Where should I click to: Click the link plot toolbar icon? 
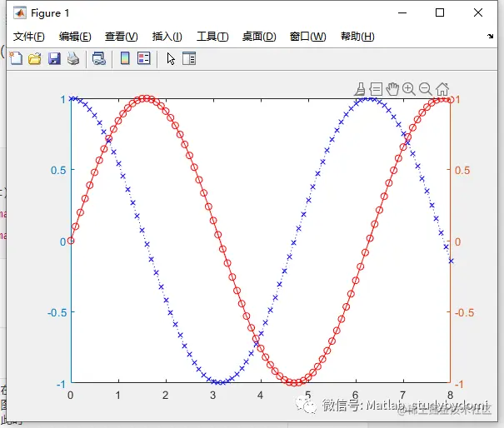tap(99, 59)
